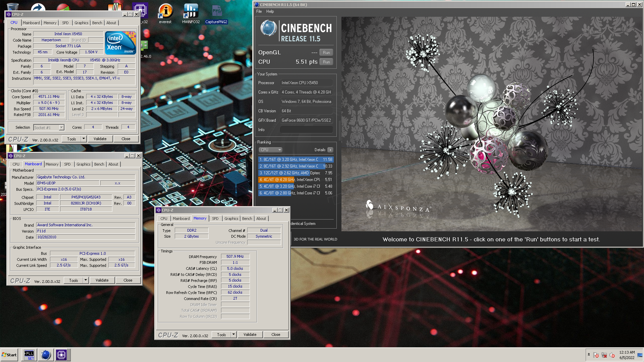Open About tab in CPU-Z Memory window

[x=261, y=219]
